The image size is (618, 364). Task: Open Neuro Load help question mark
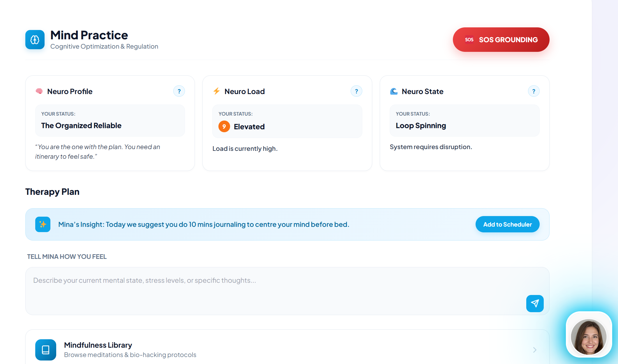coord(356,91)
